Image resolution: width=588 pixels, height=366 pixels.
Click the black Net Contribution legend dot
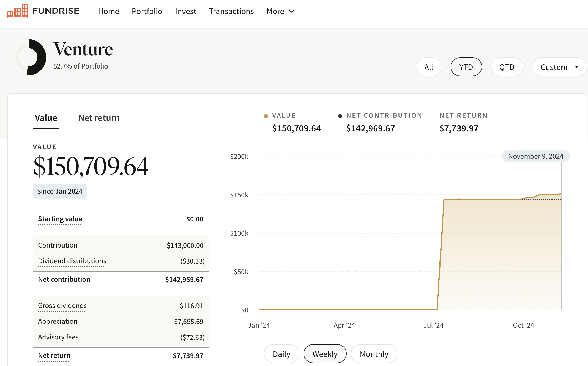[x=340, y=116]
